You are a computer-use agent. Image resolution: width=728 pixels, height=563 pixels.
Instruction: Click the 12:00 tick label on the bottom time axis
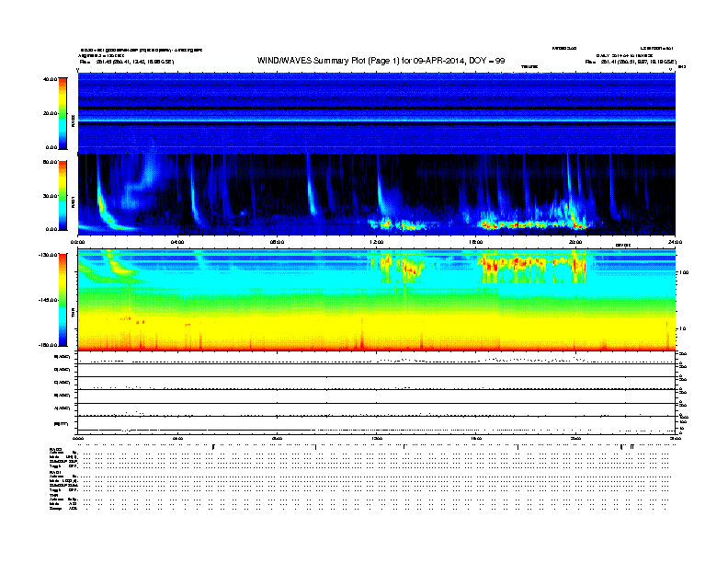click(x=377, y=438)
